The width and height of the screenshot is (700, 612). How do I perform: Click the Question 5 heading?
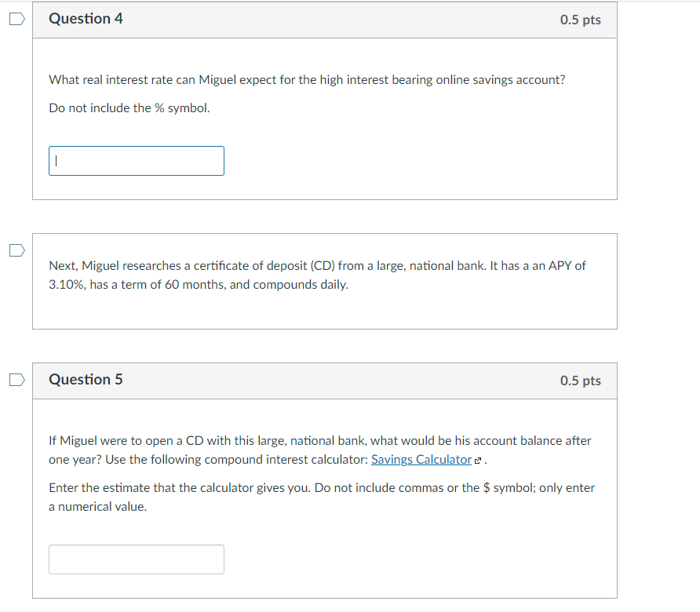[x=86, y=380]
